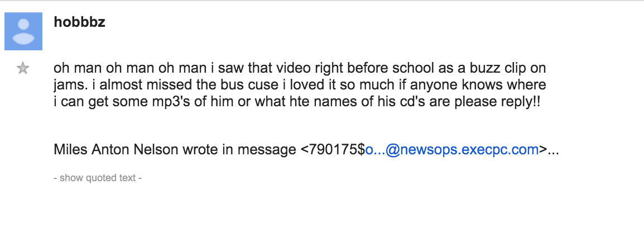Click the message ID 790175$ text

click(x=333, y=150)
